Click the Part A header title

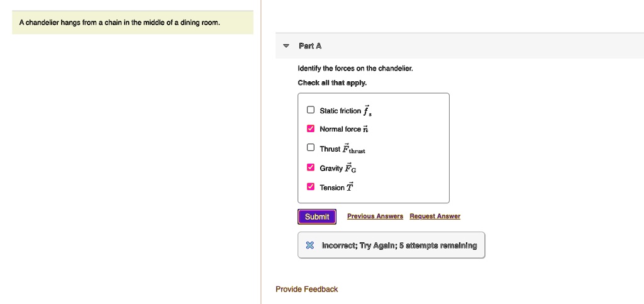coord(310,46)
